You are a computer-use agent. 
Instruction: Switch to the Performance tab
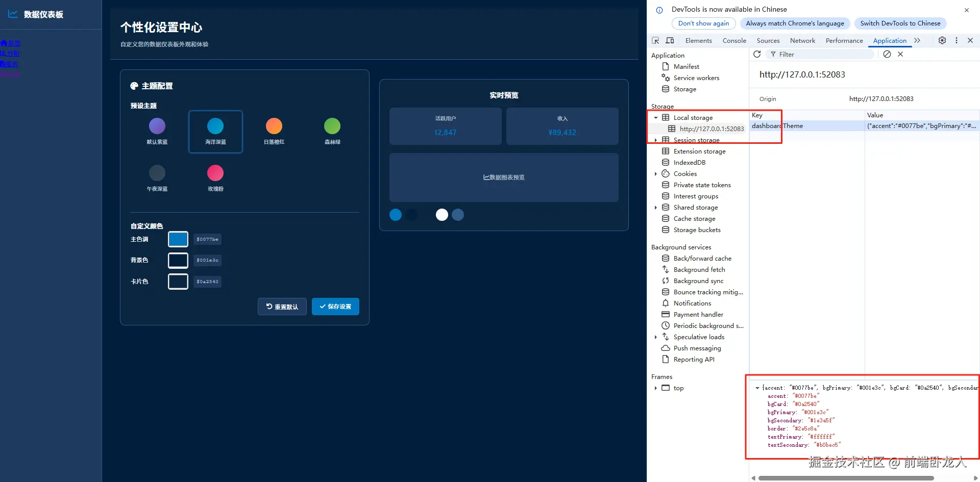click(x=844, y=40)
